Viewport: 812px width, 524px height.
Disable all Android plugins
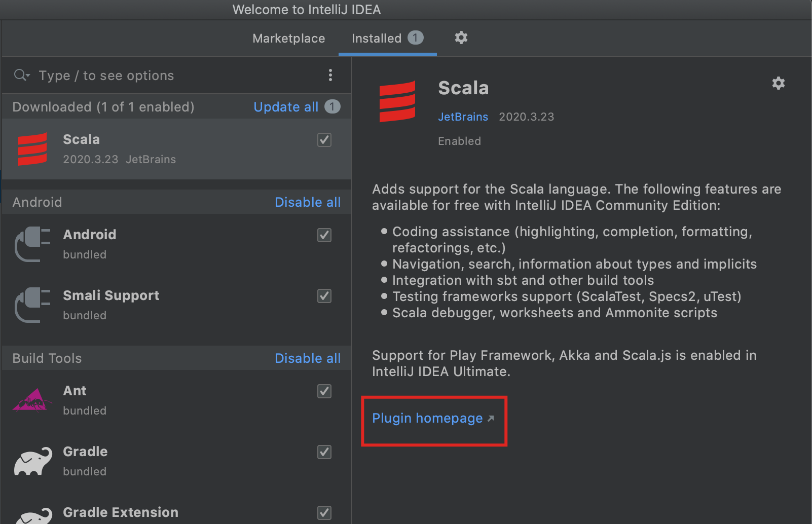pos(308,202)
